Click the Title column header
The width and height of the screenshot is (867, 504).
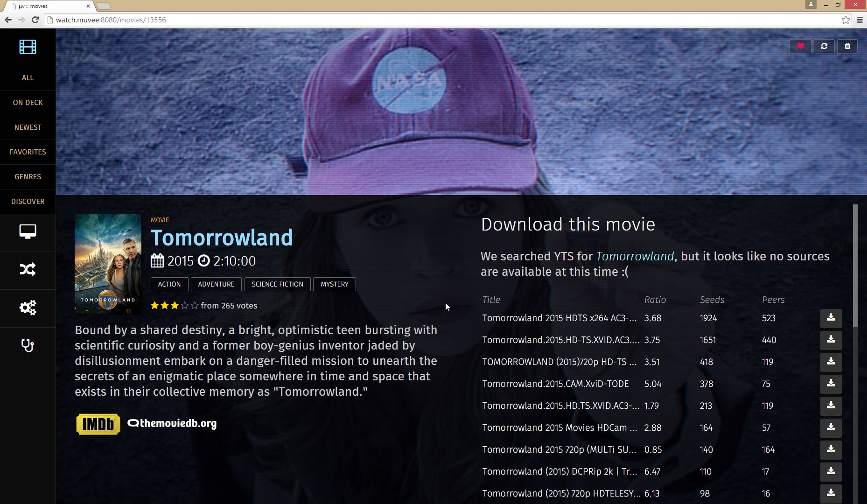[491, 300]
